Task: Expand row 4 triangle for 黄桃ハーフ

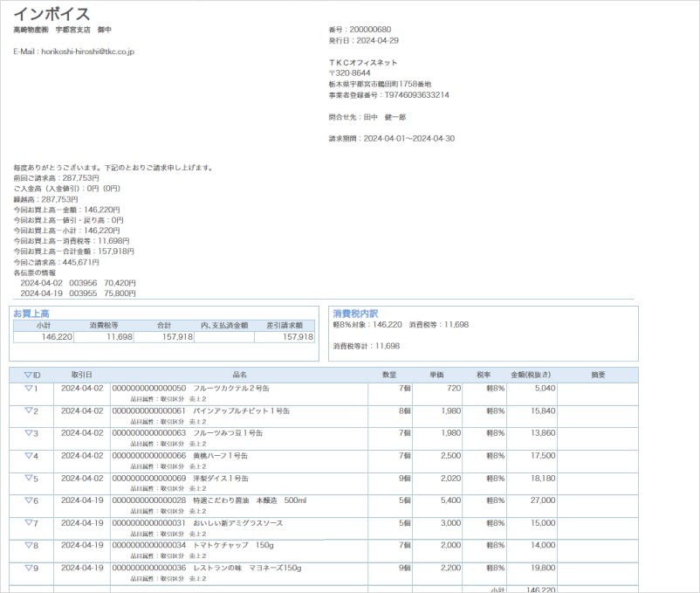Action: click(28, 456)
